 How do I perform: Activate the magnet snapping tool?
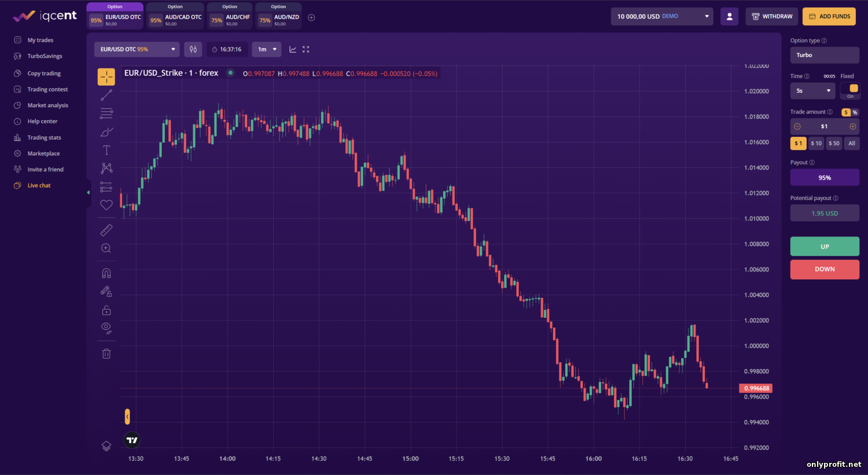(106, 273)
